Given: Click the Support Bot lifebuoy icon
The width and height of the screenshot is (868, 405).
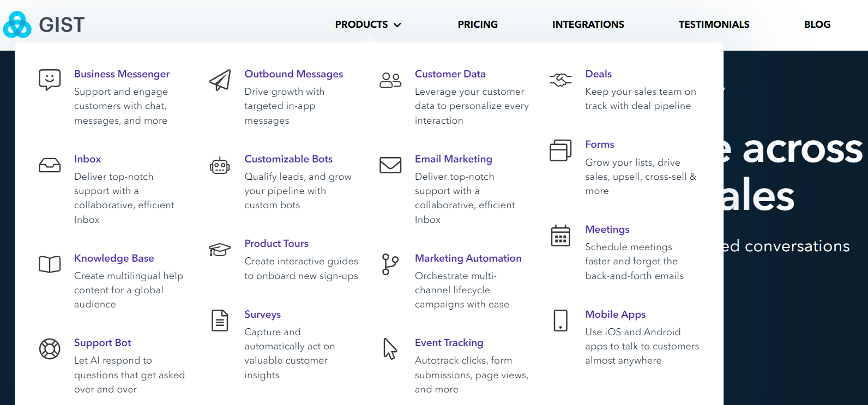Looking at the screenshot, I should tap(50, 349).
